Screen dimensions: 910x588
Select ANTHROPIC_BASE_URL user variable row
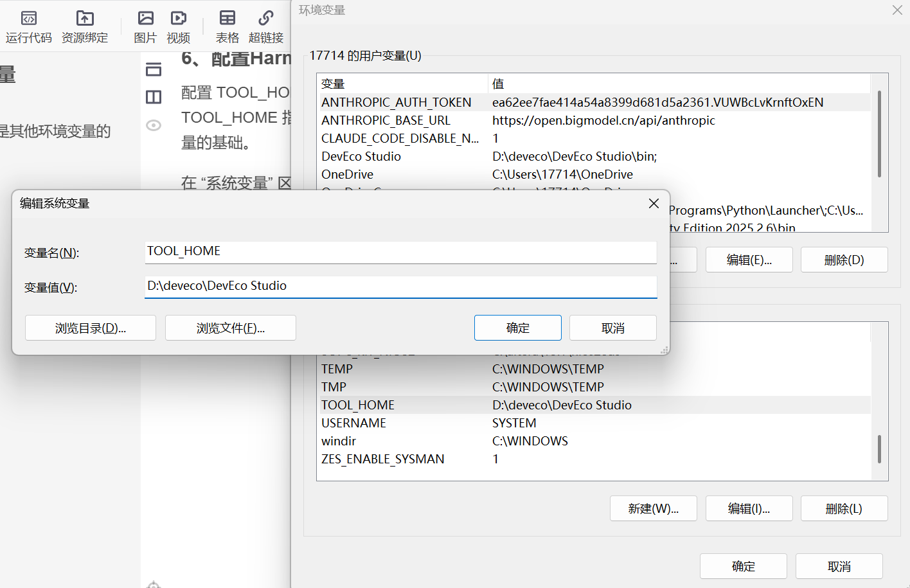coord(594,120)
